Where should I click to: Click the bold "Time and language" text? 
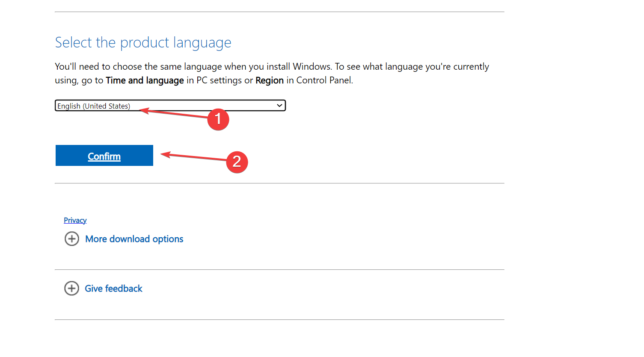(x=145, y=80)
